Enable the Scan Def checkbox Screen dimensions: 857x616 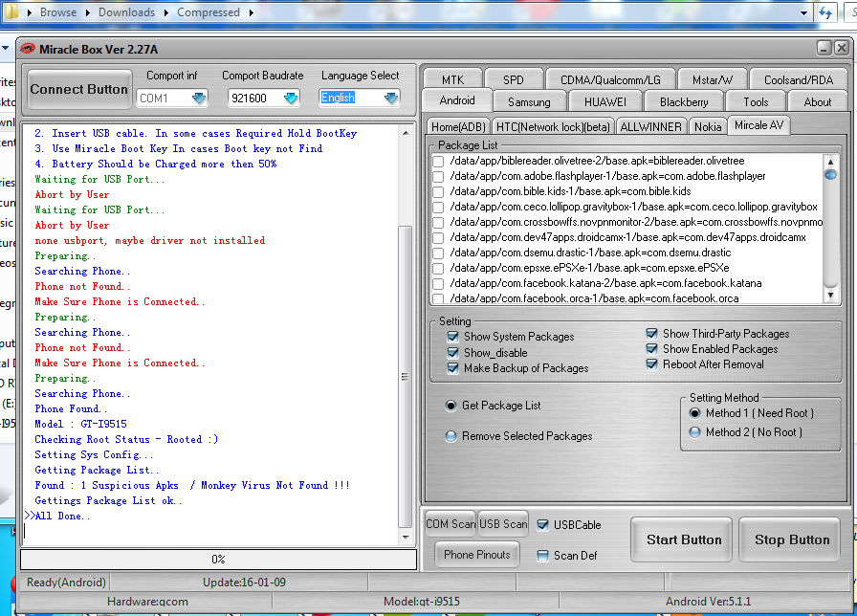coord(542,556)
